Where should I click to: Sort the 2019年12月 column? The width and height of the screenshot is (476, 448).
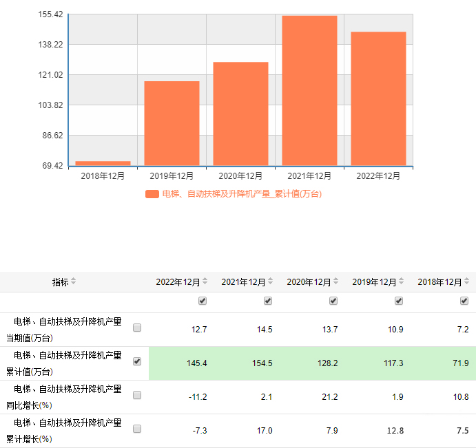[402, 281]
